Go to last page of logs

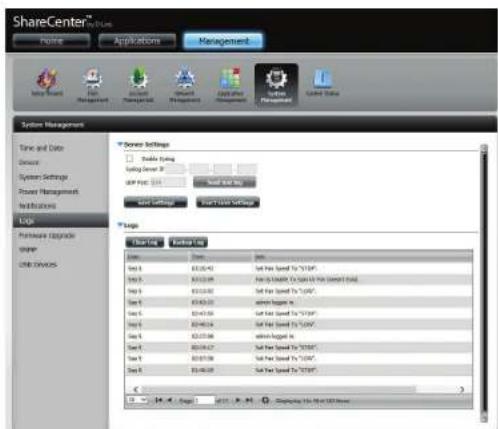point(249,400)
